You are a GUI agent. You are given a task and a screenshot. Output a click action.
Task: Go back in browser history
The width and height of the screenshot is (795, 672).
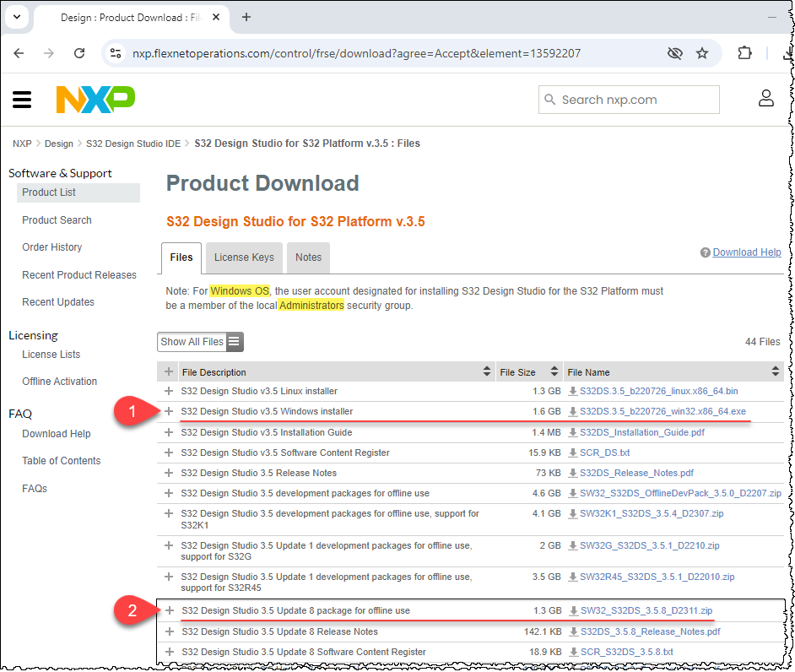tap(19, 53)
